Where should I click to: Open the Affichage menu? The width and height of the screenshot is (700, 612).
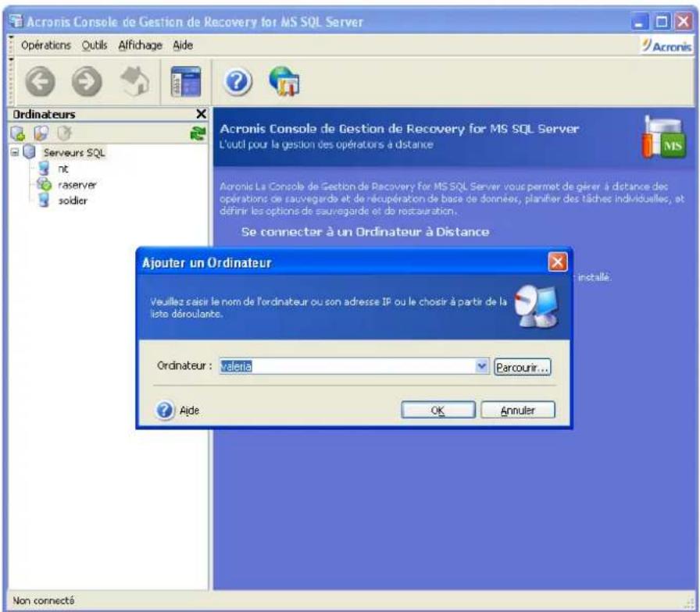coord(140,45)
